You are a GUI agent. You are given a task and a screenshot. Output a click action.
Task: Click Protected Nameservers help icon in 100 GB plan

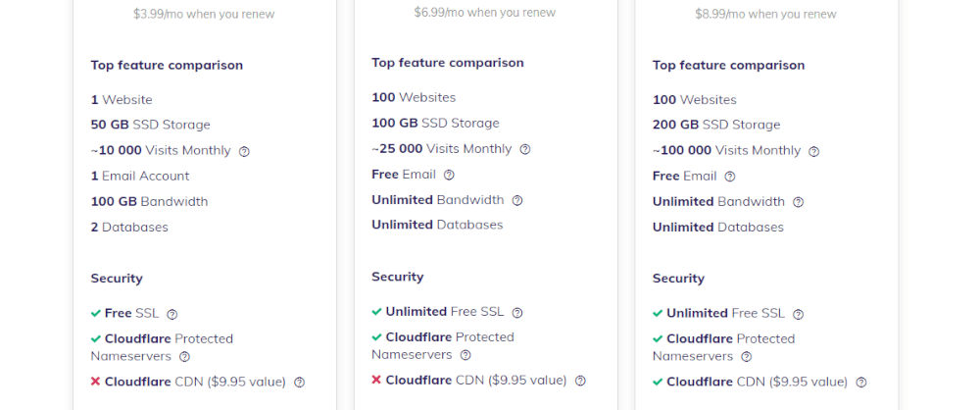465,355
